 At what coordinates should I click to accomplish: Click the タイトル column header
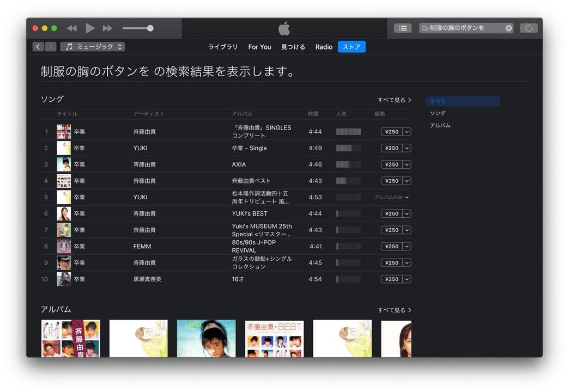click(x=67, y=114)
